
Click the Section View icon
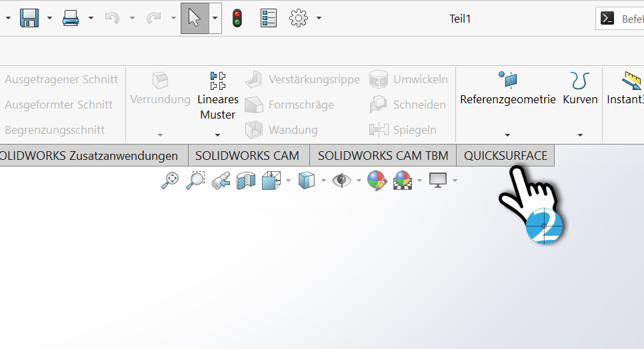pyautogui.click(x=246, y=180)
